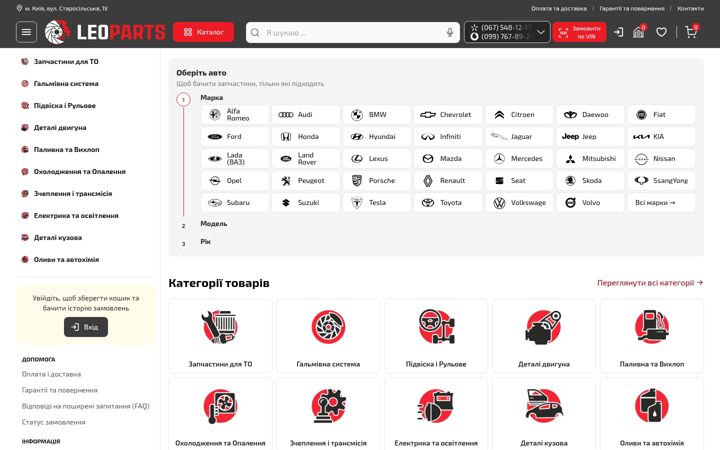Click the LeoParts logo
Image resolution: width=720 pixels, height=450 pixels.
(105, 32)
